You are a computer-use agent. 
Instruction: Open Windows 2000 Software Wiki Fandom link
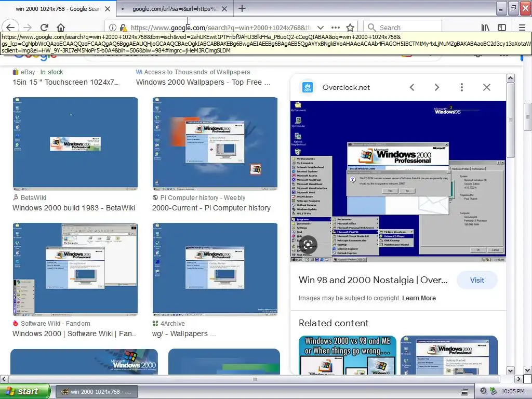[74, 334]
